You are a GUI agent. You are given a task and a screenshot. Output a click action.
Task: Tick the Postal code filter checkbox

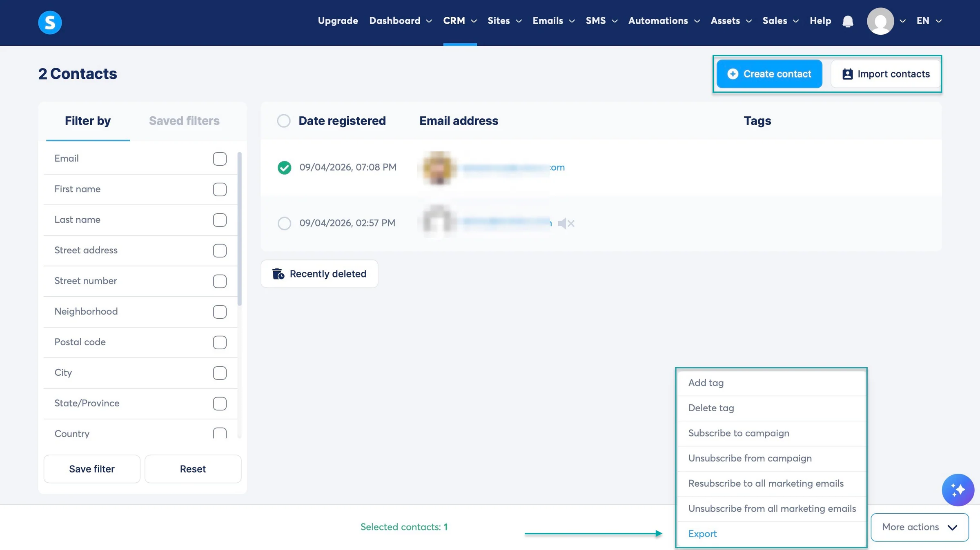coord(220,342)
